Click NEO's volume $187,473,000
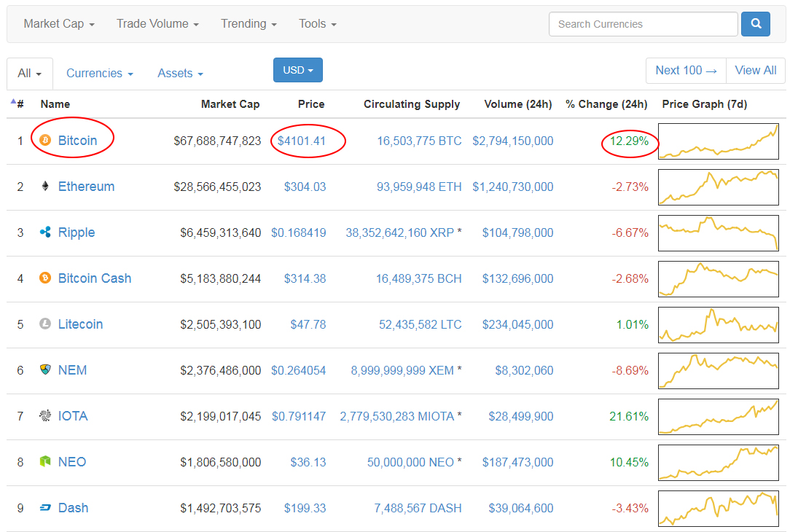This screenshot has height=532, width=790. click(518, 462)
